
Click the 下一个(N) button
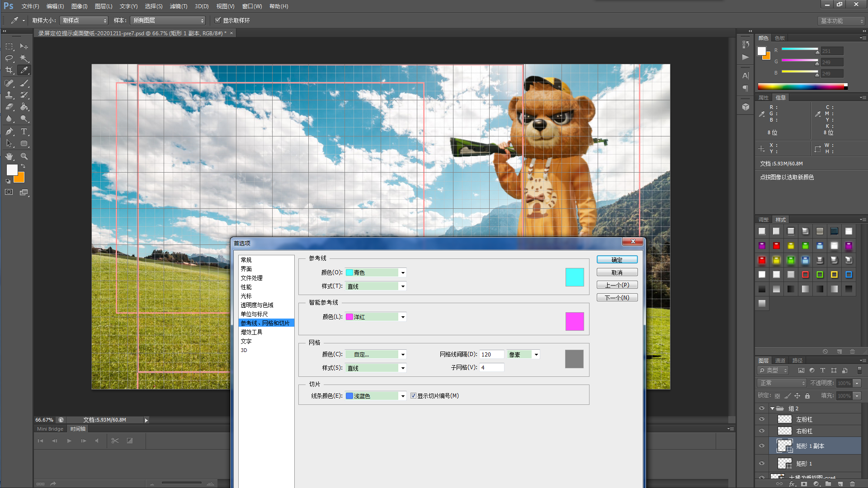617,298
